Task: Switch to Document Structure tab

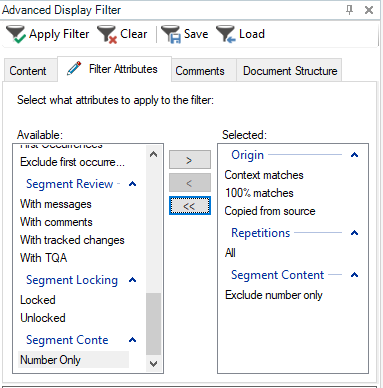Action: (x=289, y=71)
